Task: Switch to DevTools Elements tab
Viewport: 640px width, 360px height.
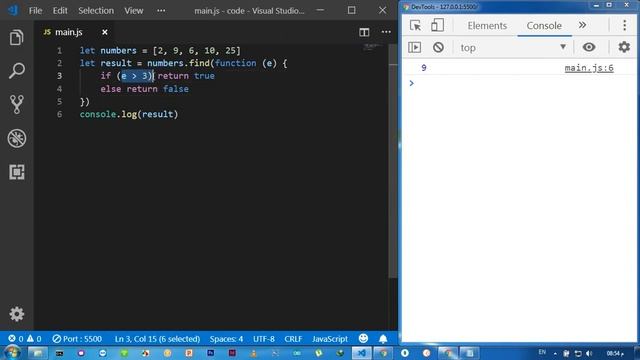Action: (487, 26)
